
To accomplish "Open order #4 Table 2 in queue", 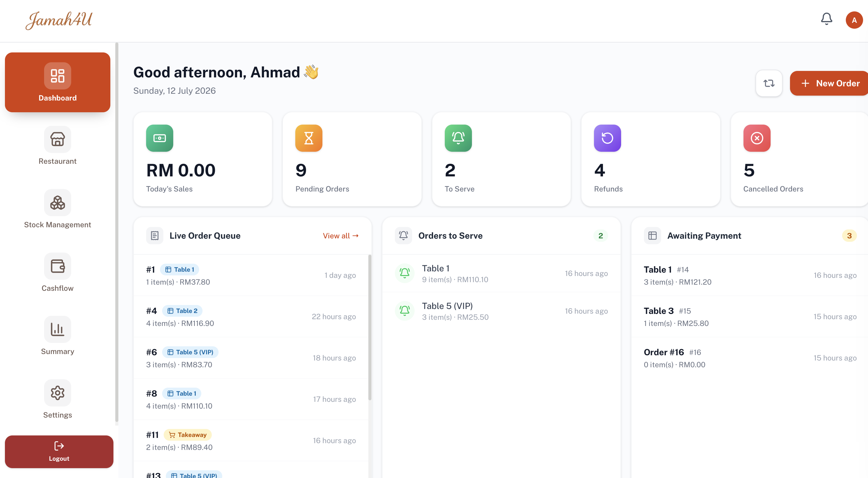I will click(251, 317).
